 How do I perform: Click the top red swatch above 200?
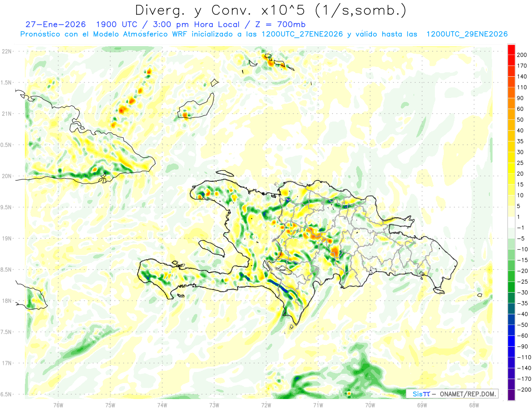511,49
